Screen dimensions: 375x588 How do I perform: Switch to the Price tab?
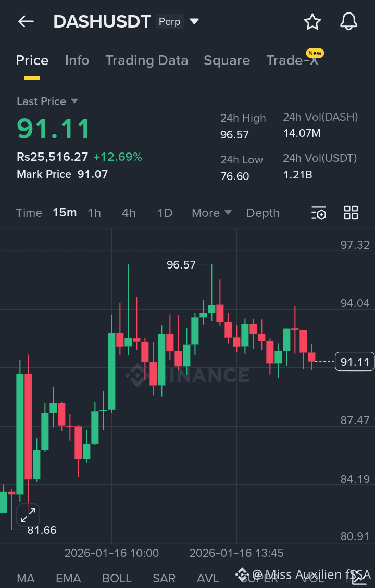click(x=32, y=60)
